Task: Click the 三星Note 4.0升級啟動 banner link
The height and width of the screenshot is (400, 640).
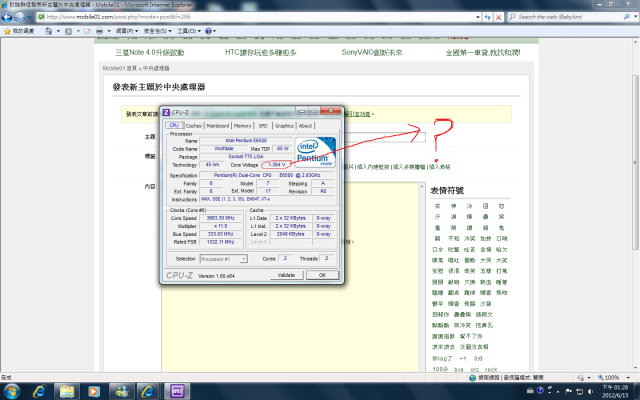Action: tap(150, 52)
